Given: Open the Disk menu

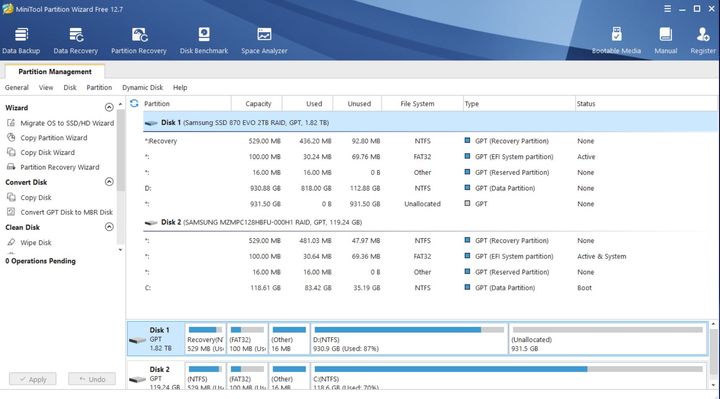Looking at the screenshot, I should click(x=70, y=87).
